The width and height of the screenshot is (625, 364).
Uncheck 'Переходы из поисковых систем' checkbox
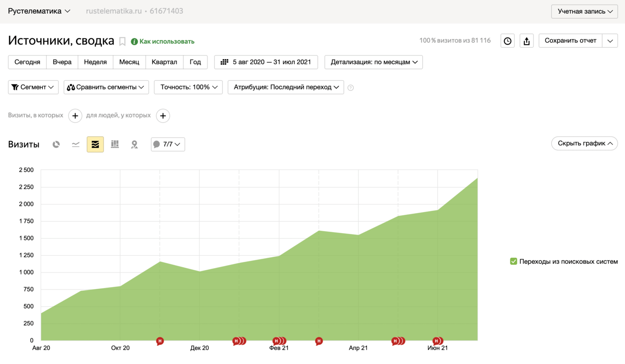click(x=514, y=261)
